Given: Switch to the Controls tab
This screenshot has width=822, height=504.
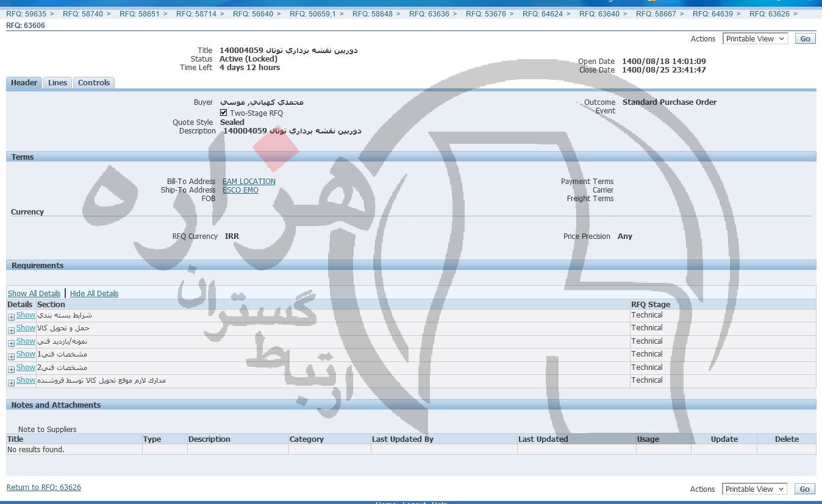Looking at the screenshot, I should pos(93,83).
